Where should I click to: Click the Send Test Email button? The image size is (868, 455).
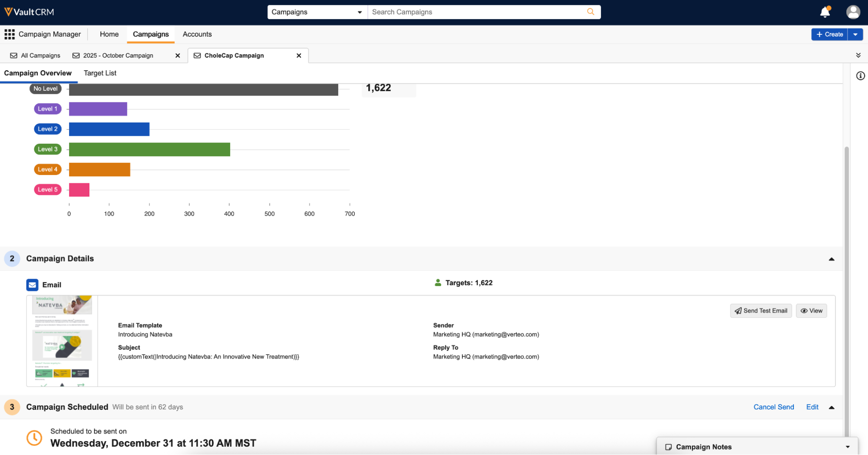pyautogui.click(x=761, y=311)
